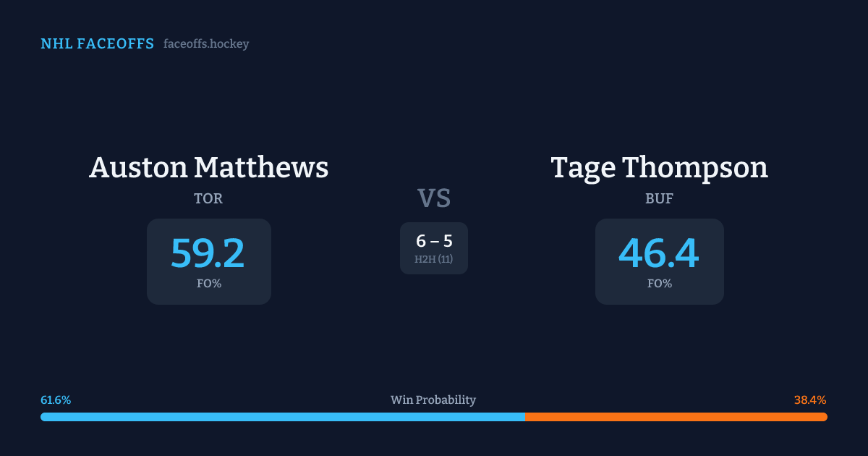
Task: Click the 38.4% win probability value
Action: tap(810, 400)
